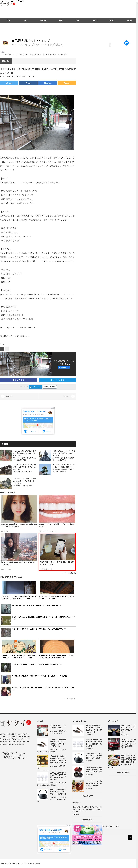Open the blue arrow icon in the pet shop ad
138x868 pixels.
tap(126, 43)
